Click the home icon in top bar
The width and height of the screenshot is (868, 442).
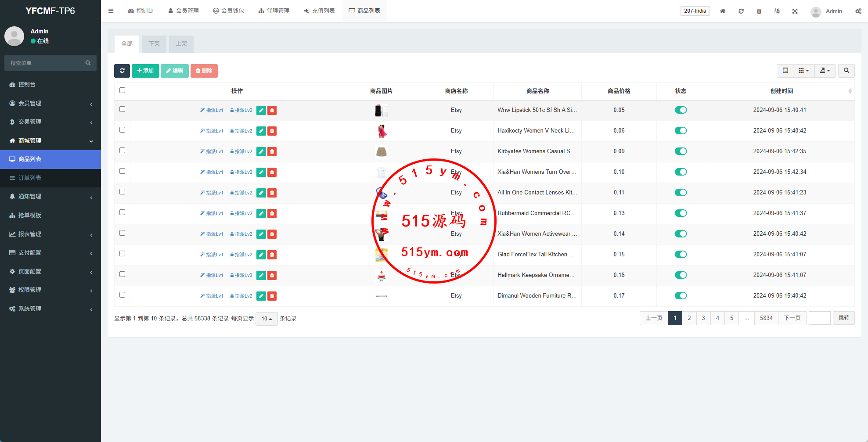pyautogui.click(x=723, y=11)
